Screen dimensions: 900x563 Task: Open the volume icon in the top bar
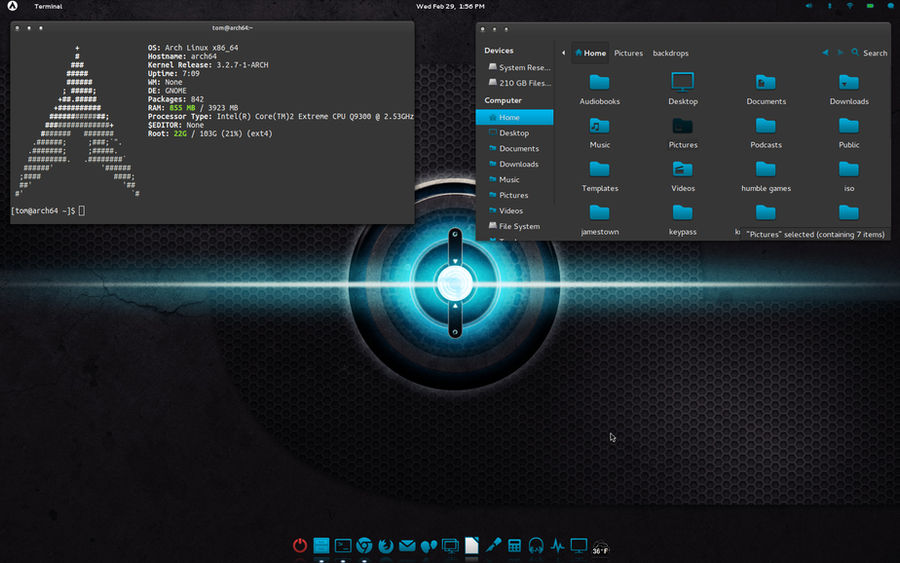click(809, 6)
